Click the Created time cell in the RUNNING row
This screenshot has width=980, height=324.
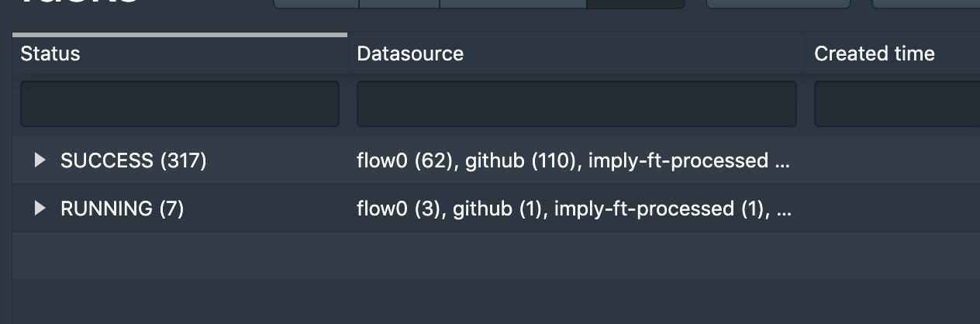pyautogui.click(x=892, y=209)
